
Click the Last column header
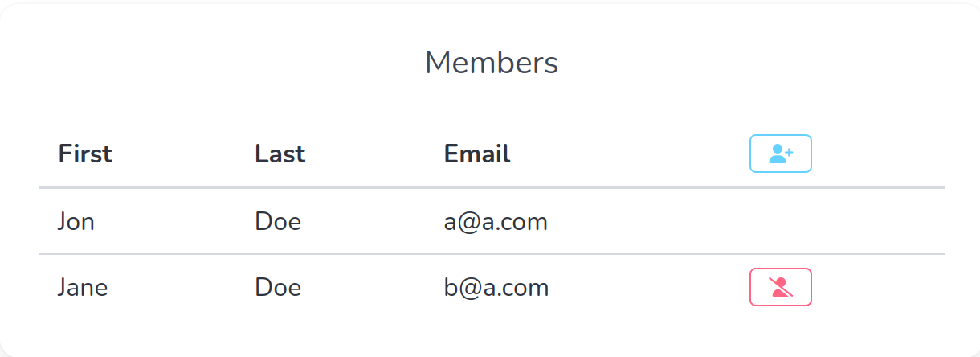coord(280,154)
